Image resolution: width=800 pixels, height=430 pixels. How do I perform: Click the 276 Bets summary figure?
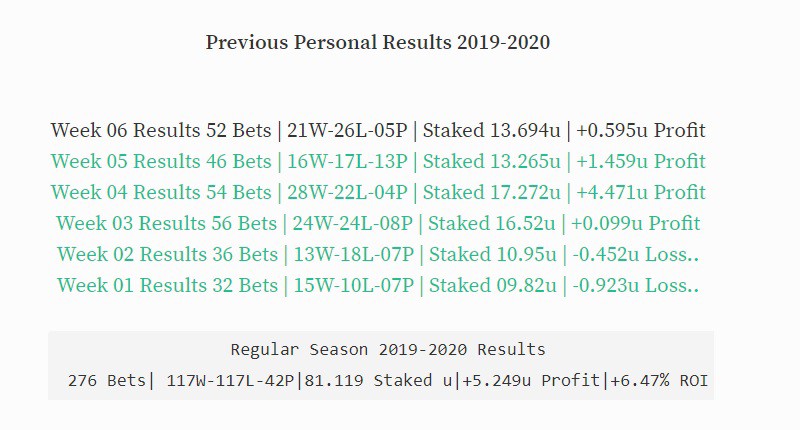[107, 381]
